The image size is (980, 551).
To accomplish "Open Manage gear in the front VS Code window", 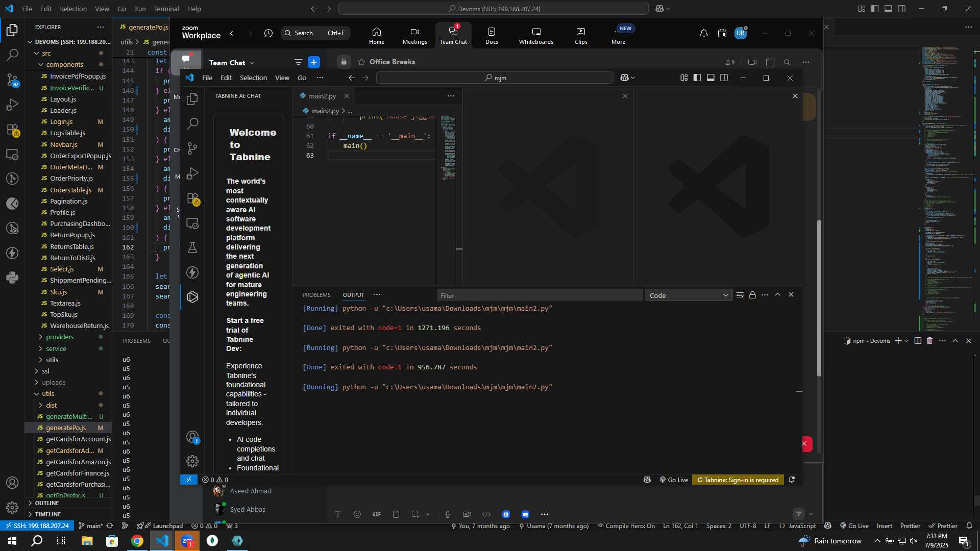I will coord(192,461).
